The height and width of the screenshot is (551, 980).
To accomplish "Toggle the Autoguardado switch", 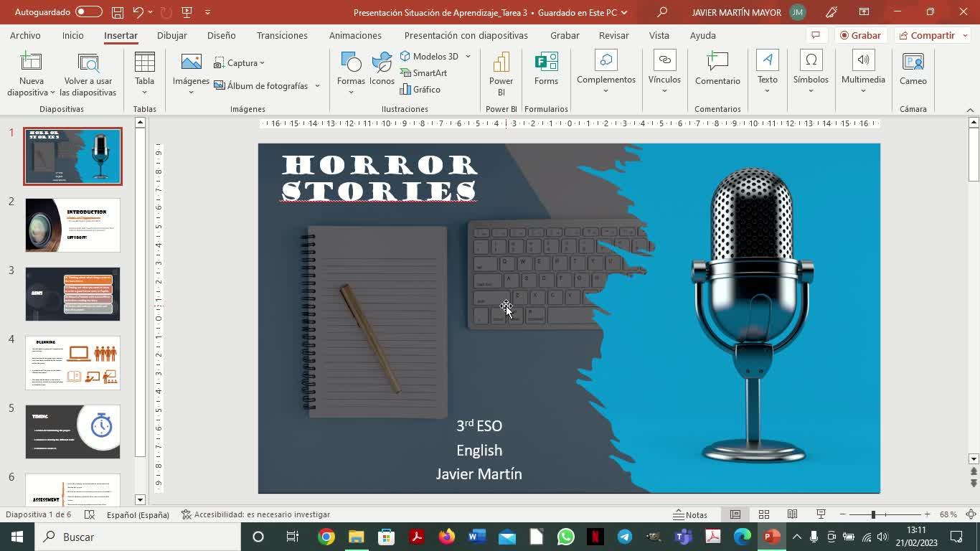I will pos(89,12).
